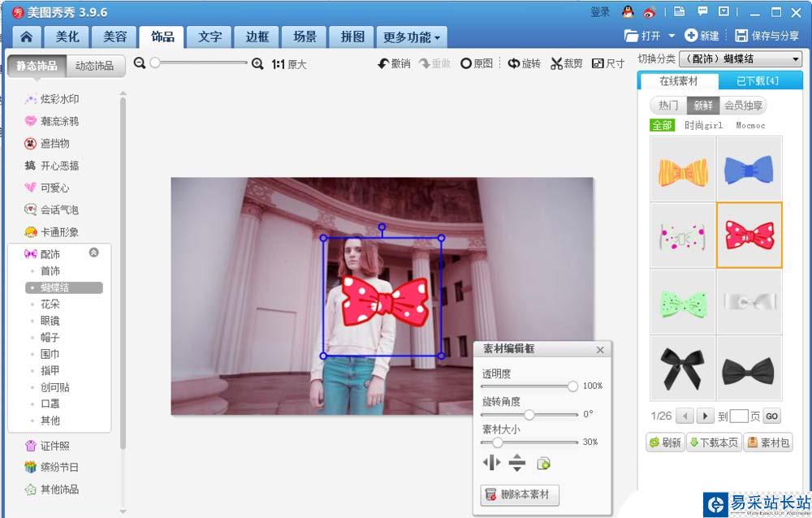Screen dimensions: 812x518
Task: Create a new canvas with 新建
Action: (702, 36)
